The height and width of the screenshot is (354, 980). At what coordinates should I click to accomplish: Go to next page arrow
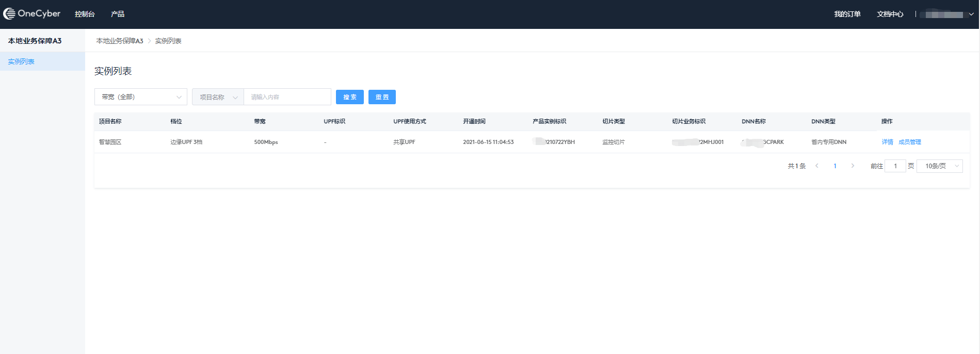point(853,166)
